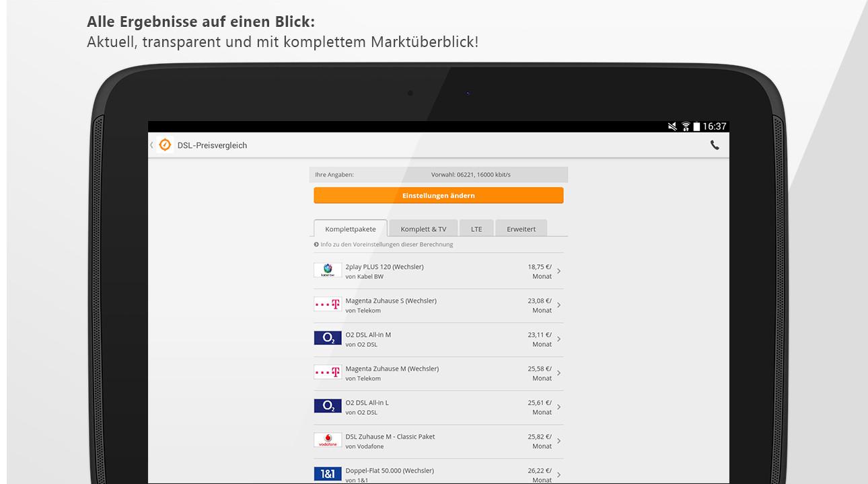The image size is (868, 484).
Task: Tap the Ihre Angaben label
Action: click(x=334, y=175)
